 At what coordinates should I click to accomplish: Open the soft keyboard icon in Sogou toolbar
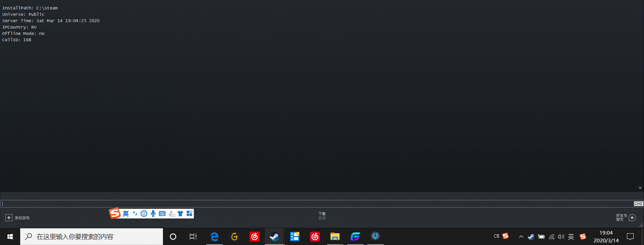(x=162, y=214)
